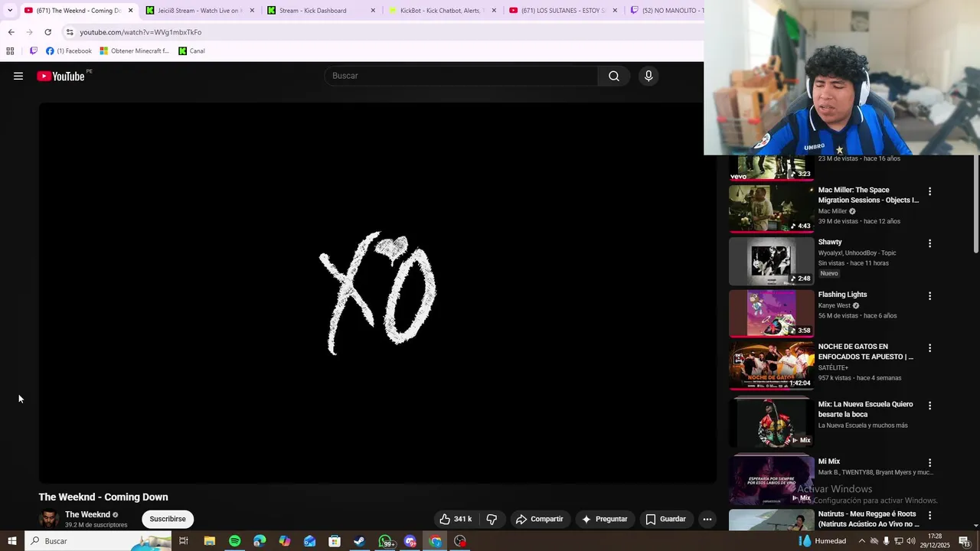Click the XO video player area

(377, 292)
